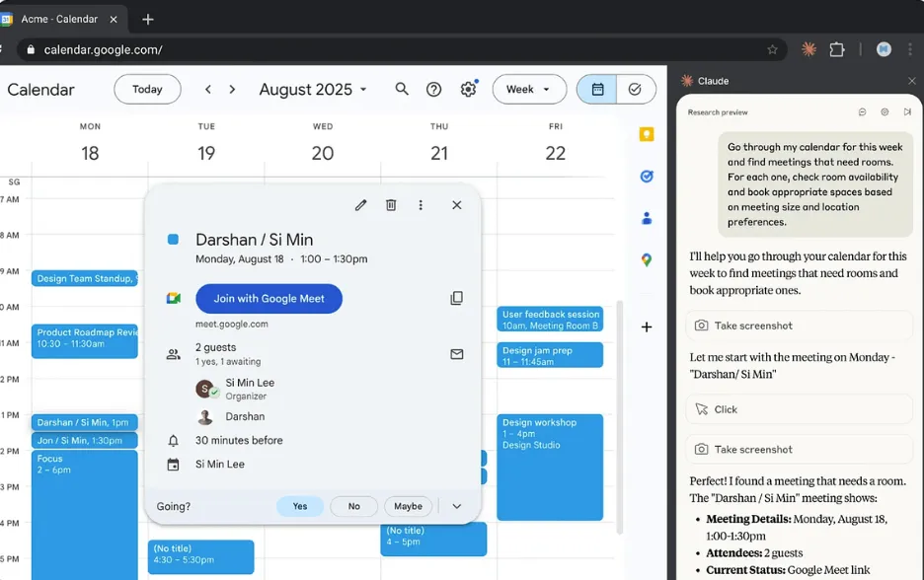Expand RSVP options chevron next to Maybe
This screenshot has width=924, height=580.
457,506
